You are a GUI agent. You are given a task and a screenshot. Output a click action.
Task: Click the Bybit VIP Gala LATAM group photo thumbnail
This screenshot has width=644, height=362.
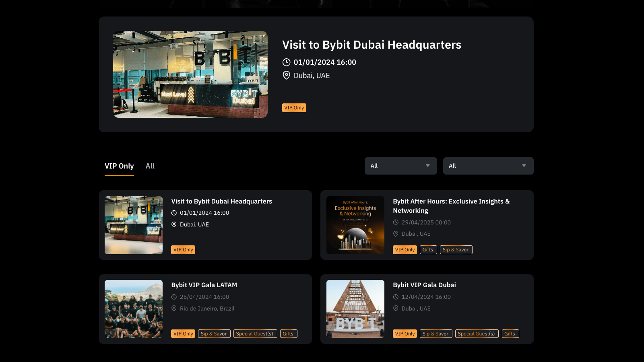point(133,309)
